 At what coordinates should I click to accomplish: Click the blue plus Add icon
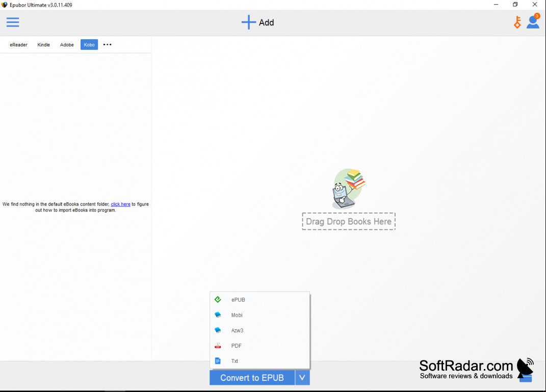[249, 22]
